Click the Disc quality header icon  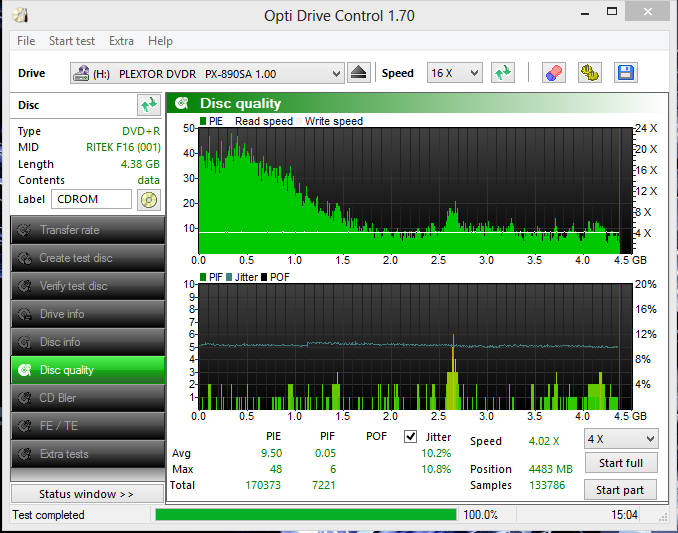[182, 103]
